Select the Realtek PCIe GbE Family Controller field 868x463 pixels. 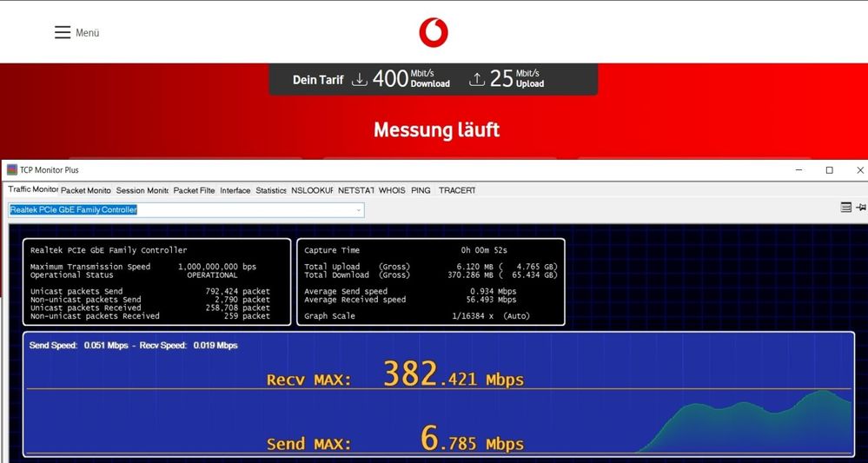pos(186,210)
